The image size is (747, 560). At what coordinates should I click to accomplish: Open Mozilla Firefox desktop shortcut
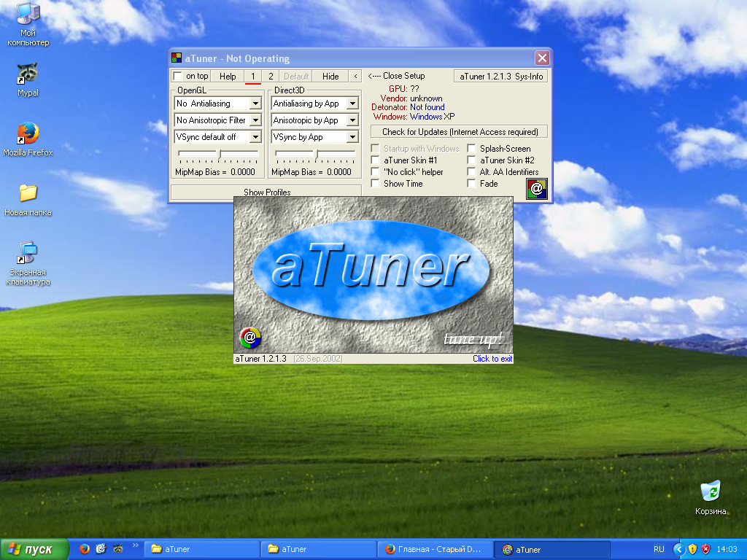coord(28,133)
